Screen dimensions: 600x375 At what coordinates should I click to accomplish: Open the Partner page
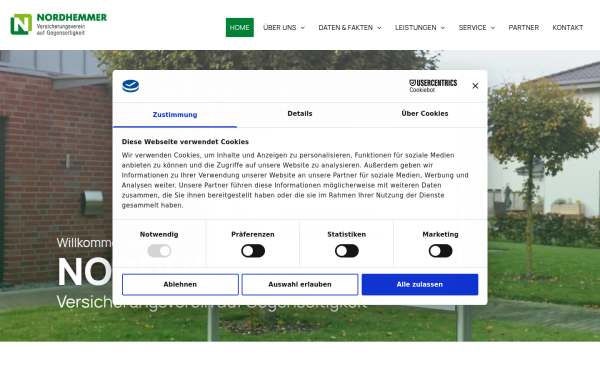pyautogui.click(x=523, y=28)
